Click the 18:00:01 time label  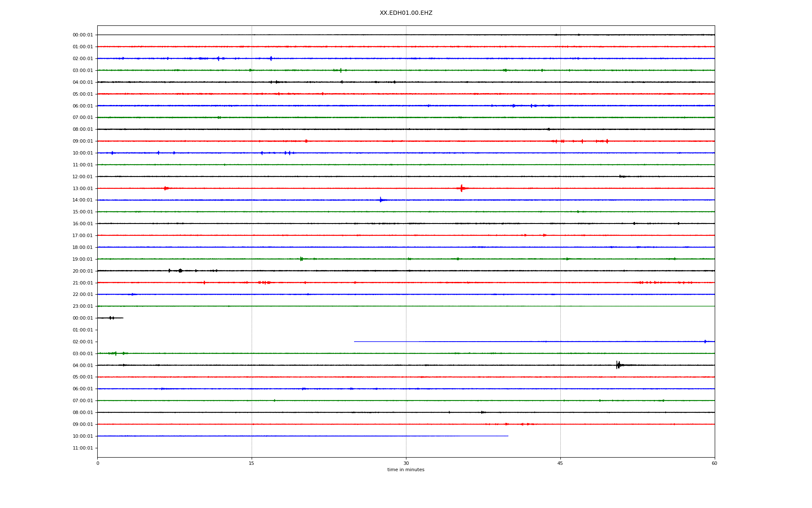82,247
